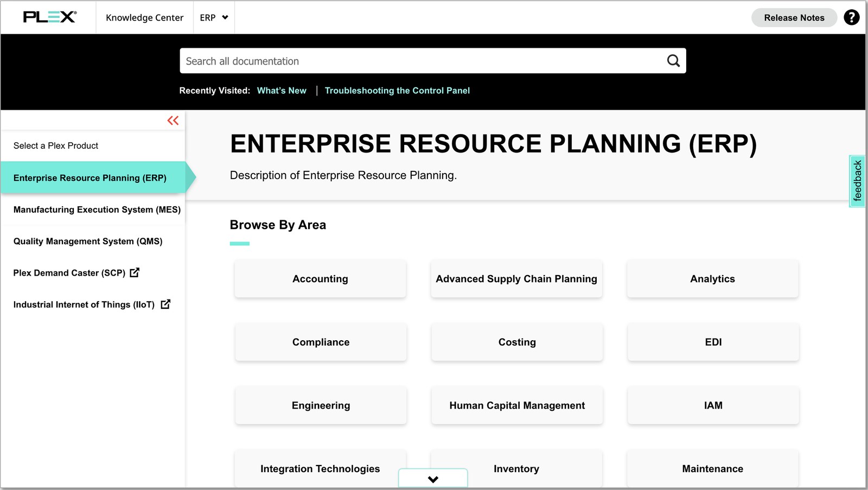This screenshot has height=490, width=868.
Task: Click the external link icon beside Industrial Internet of Things
Action: pos(164,304)
